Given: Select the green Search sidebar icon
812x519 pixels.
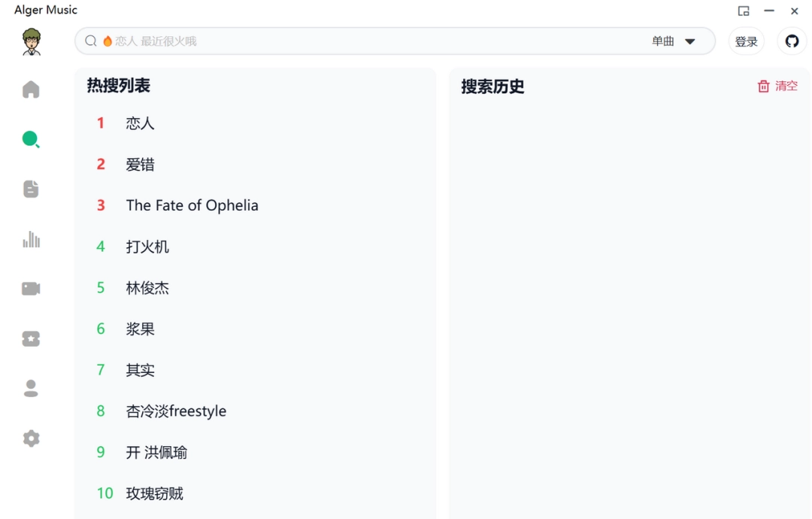Looking at the screenshot, I should (31, 139).
